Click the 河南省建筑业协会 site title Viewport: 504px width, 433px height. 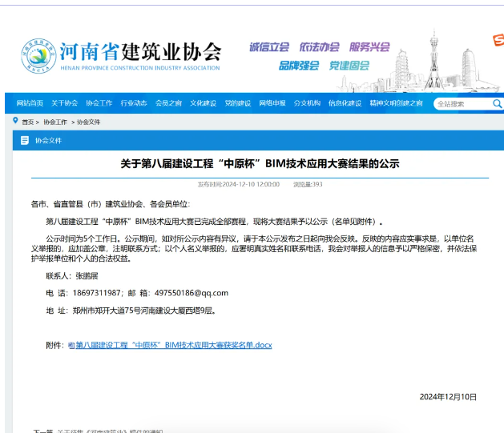(x=140, y=52)
